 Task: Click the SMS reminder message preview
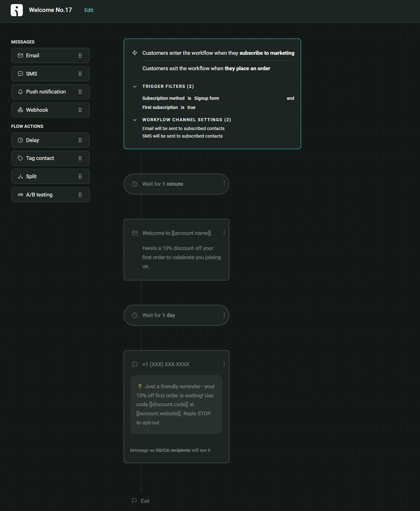pos(176,404)
